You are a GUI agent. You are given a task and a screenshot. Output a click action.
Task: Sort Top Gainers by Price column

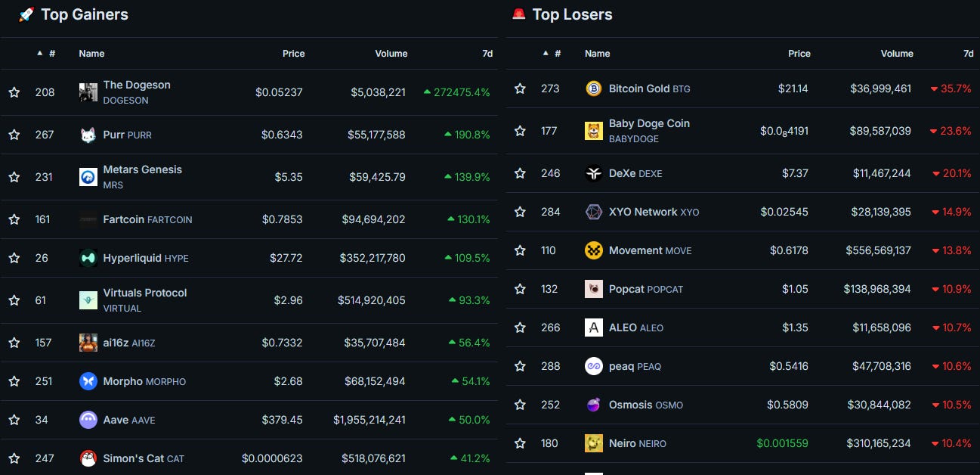click(x=293, y=54)
